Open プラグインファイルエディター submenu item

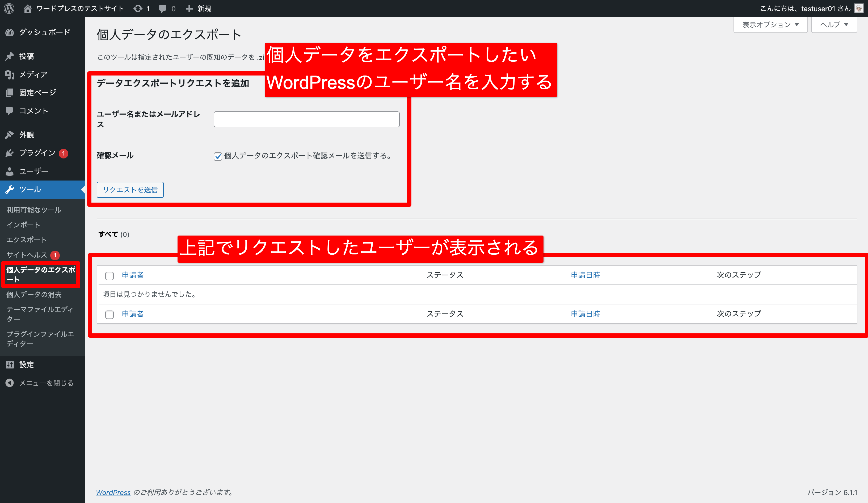click(x=40, y=339)
